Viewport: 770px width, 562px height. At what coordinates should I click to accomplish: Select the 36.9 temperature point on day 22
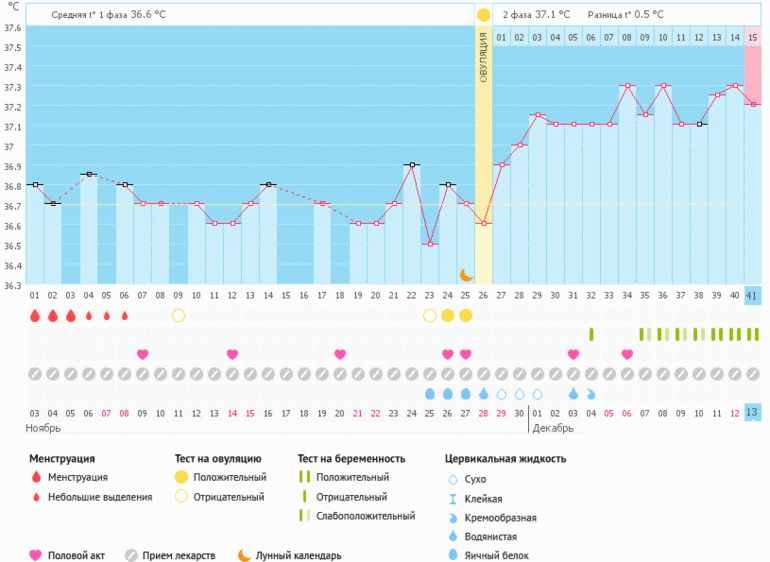pos(412,164)
